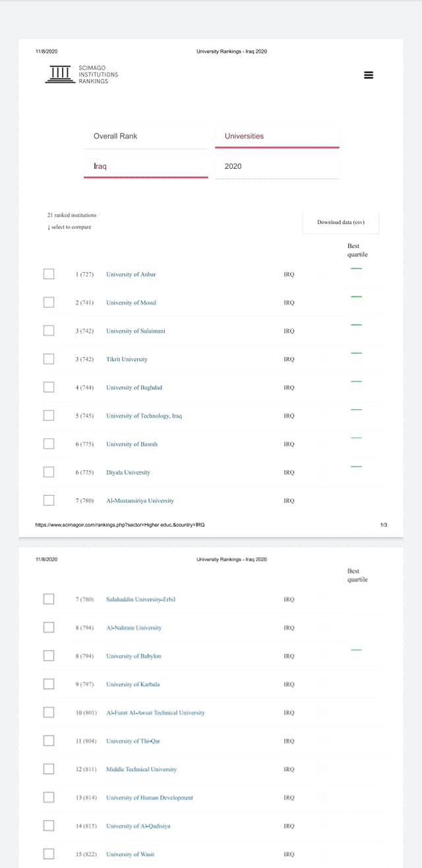This screenshot has height=868, width=422.
Task: Expand the Iraq country selector
Action: tap(146, 166)
